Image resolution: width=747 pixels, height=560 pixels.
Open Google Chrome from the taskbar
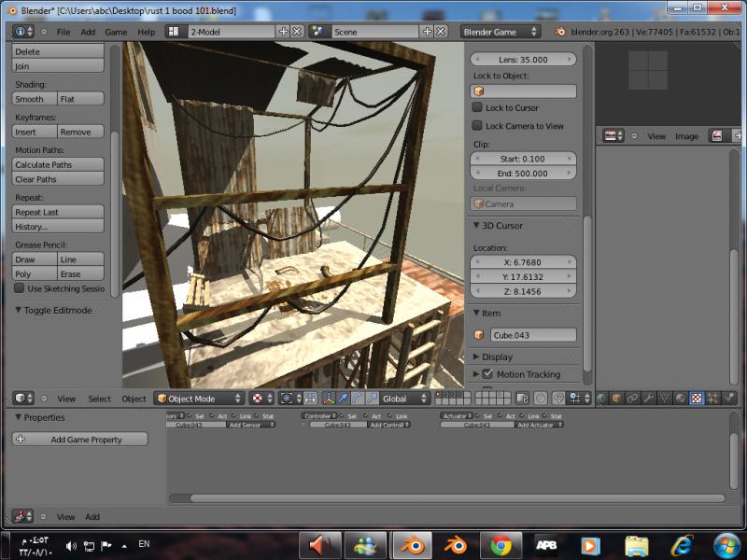500,545
